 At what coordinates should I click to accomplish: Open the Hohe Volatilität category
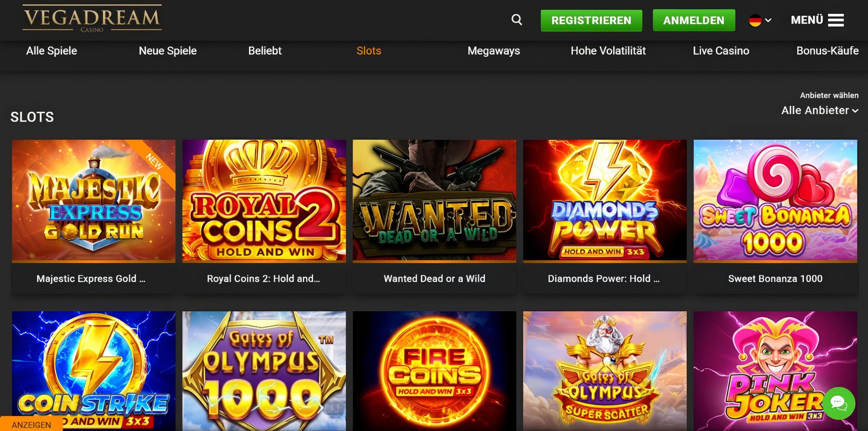[x=608, y=51]
